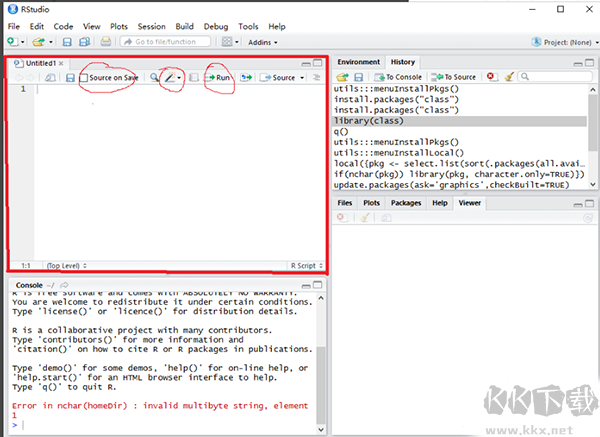Click the Re-run previous code icon
This screenshot has width=600, height=437.
coord(246,78)
